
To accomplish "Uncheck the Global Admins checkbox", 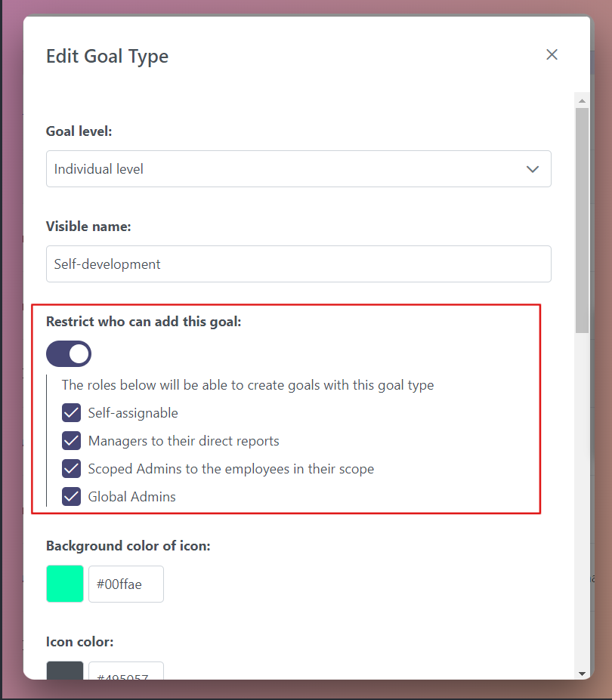I will tap(72, 497).
